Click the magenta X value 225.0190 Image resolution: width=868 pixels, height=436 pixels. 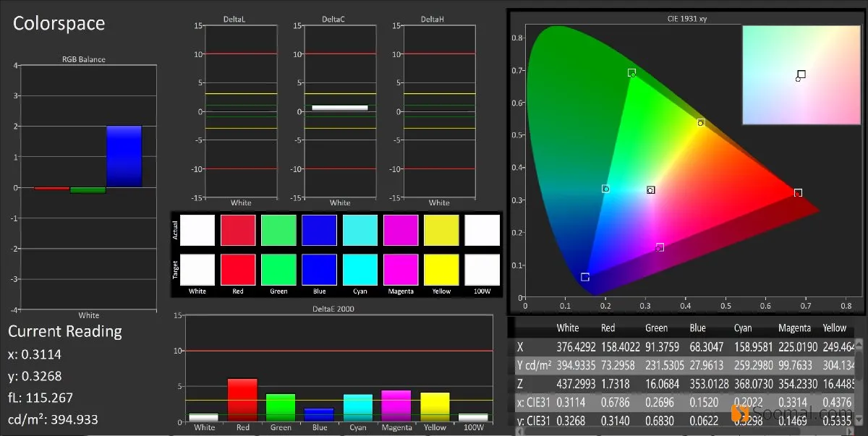coord(797,346)
